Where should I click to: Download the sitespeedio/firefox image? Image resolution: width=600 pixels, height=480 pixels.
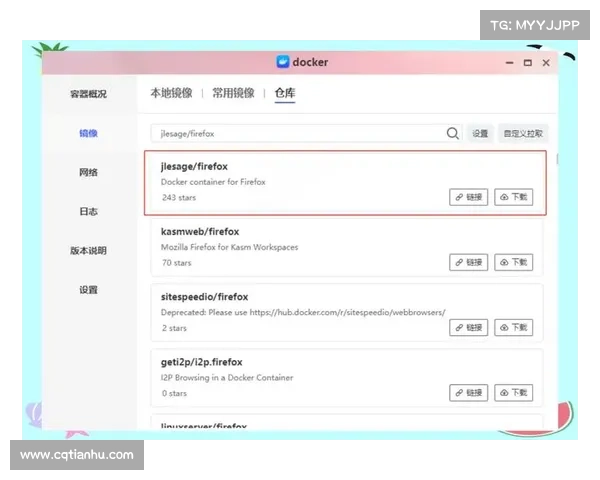[x=514, y=327]
